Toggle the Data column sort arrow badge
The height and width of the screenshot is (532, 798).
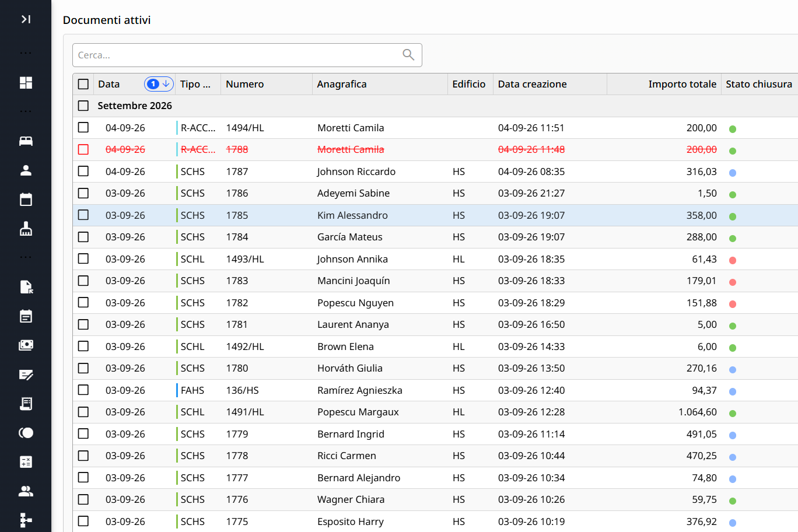pos(159,84)
